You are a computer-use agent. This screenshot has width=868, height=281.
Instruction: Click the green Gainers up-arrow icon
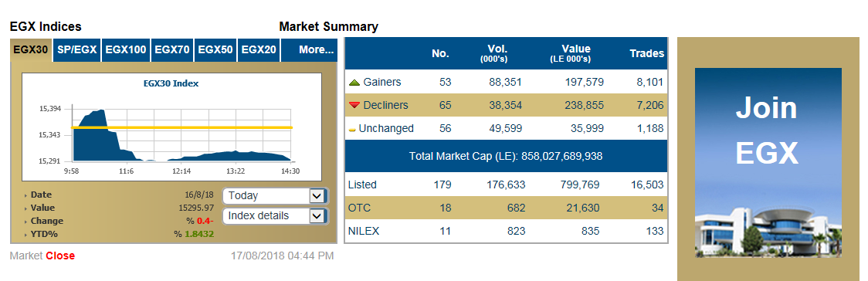click(354, 83)
